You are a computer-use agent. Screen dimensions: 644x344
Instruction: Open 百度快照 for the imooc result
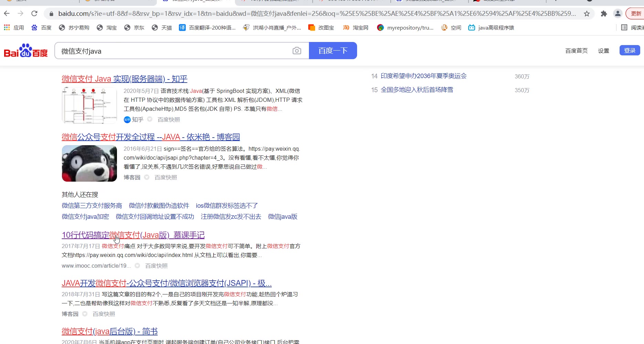156,266
